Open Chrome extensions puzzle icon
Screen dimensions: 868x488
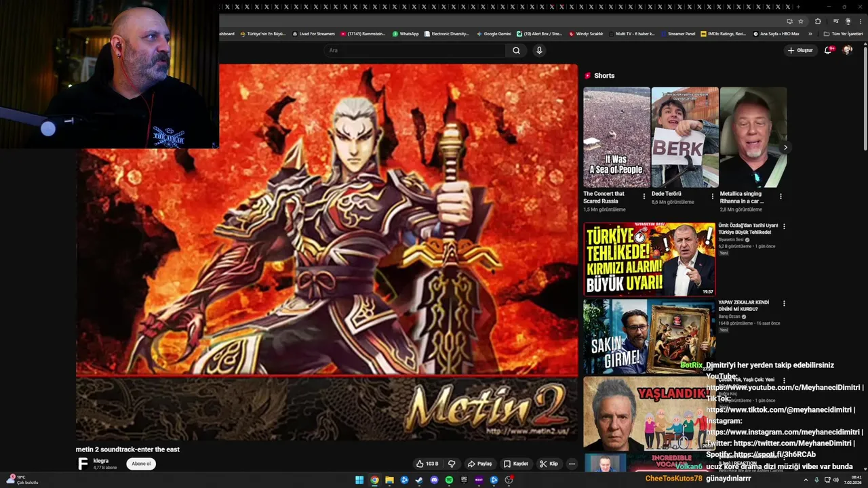[x=818, y=21]
